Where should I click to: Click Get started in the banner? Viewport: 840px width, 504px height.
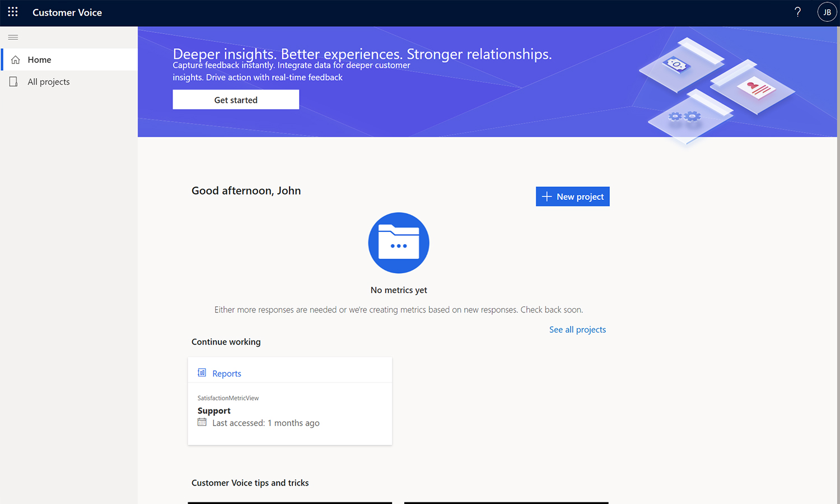click(235, 99)
